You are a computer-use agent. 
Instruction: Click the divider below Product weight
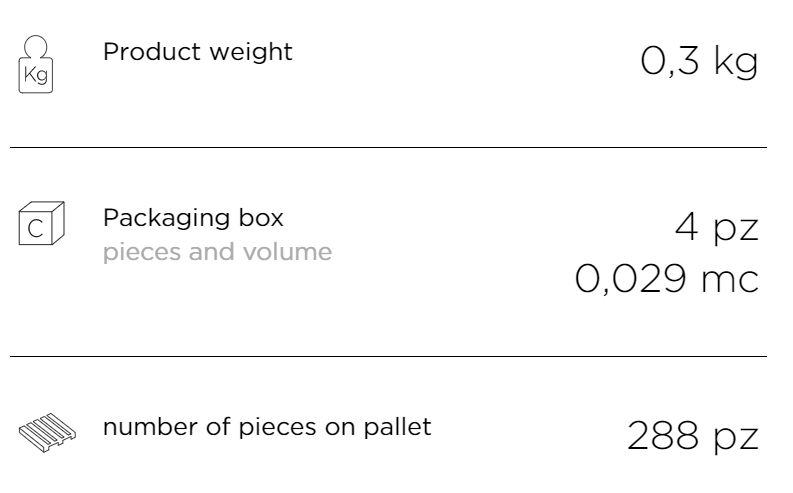click(x=388, y=148)
